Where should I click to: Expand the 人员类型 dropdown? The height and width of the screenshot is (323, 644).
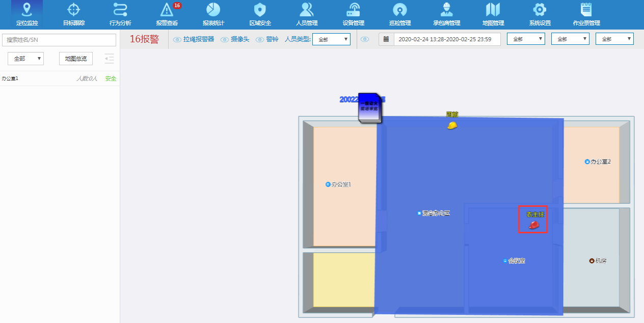pyautogui.click(x=331, y=39)
